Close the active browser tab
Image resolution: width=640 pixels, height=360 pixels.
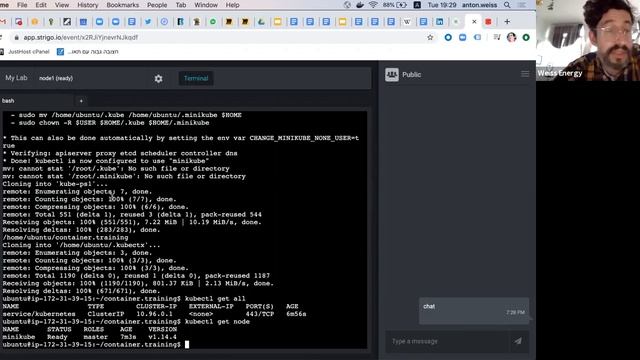(474, 22)
